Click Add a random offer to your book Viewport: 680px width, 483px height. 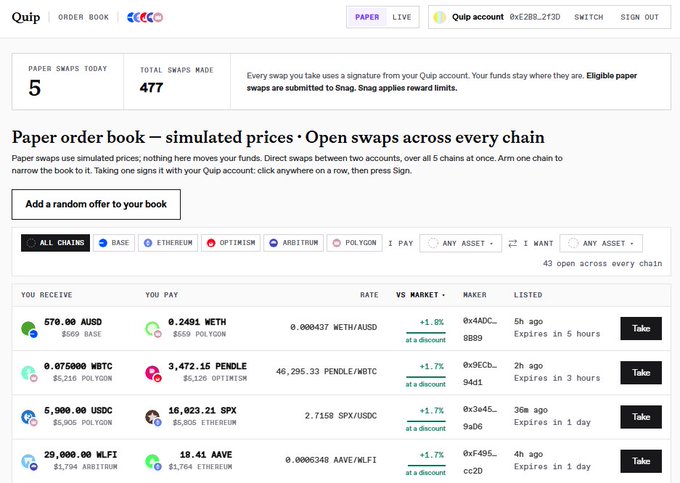coord(96,204)
